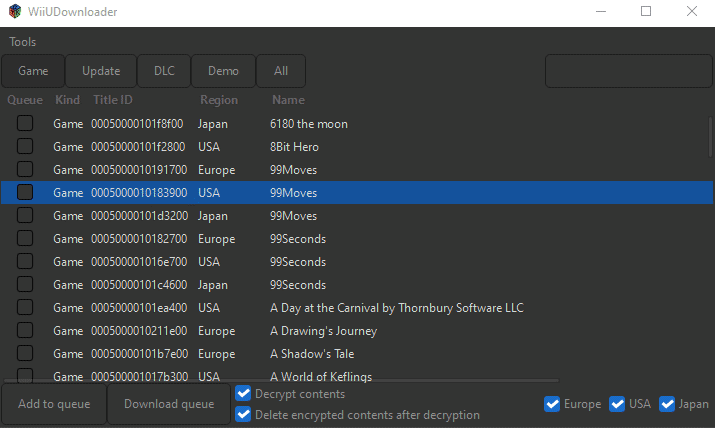Viewport: 715px width, 428px height.
Task: Select title ID 00050000101d3200
Action: (140, 216)
